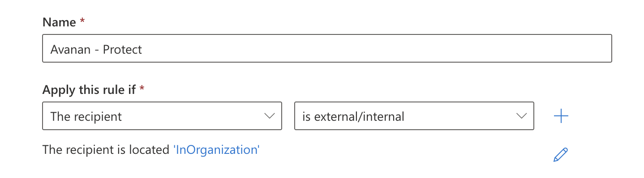644x178 pixels.
Task: Edit the recipient location with the pencil icon
Action: pos(561,154)
